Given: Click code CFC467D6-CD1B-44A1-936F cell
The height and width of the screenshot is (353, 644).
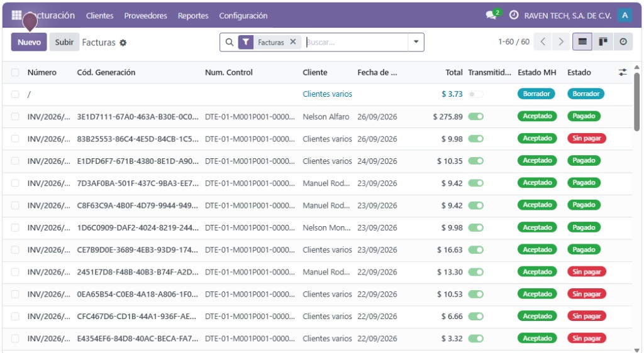Looking at the screenshot, I should pos(136,316).
